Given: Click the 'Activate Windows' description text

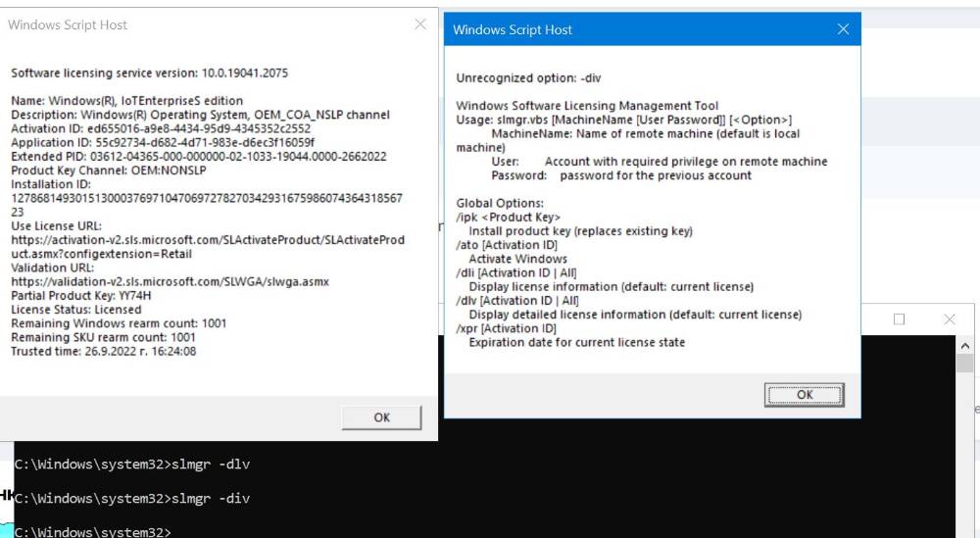Looking at the screenshot, I should click(518, 259).
